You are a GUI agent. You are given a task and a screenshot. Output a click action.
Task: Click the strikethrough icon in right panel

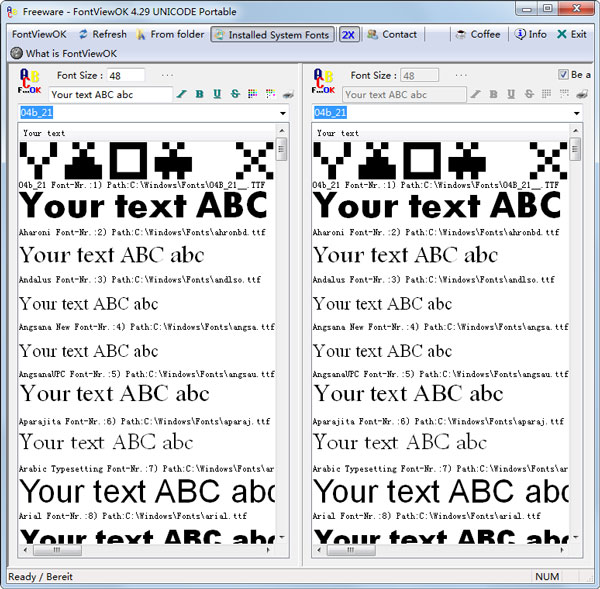tap(529, 94)
